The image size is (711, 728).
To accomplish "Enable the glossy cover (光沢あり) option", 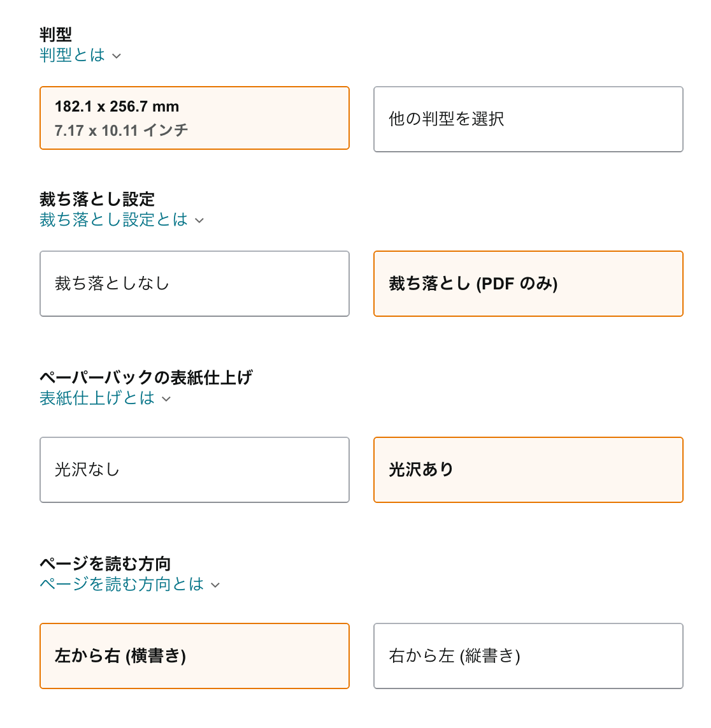I will (528, 470).
